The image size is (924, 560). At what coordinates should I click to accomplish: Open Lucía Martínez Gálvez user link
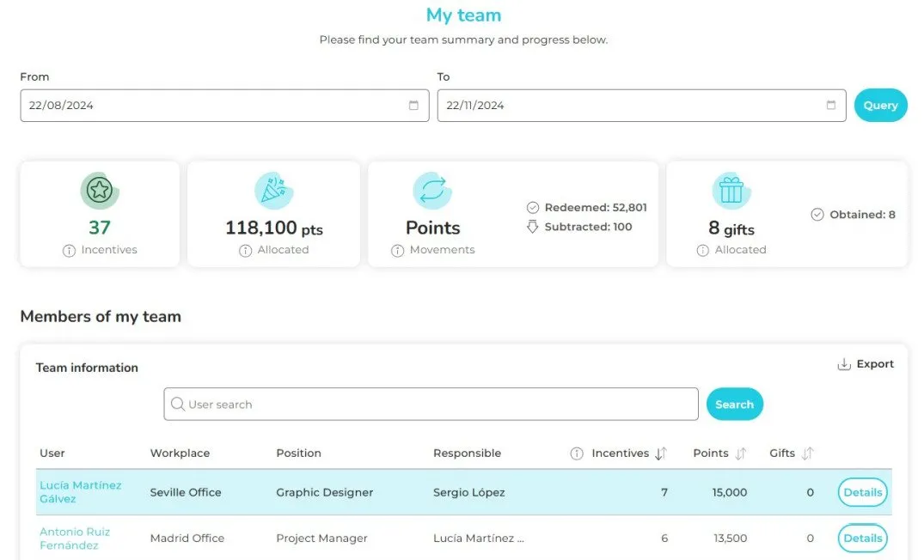coord(80,491)
